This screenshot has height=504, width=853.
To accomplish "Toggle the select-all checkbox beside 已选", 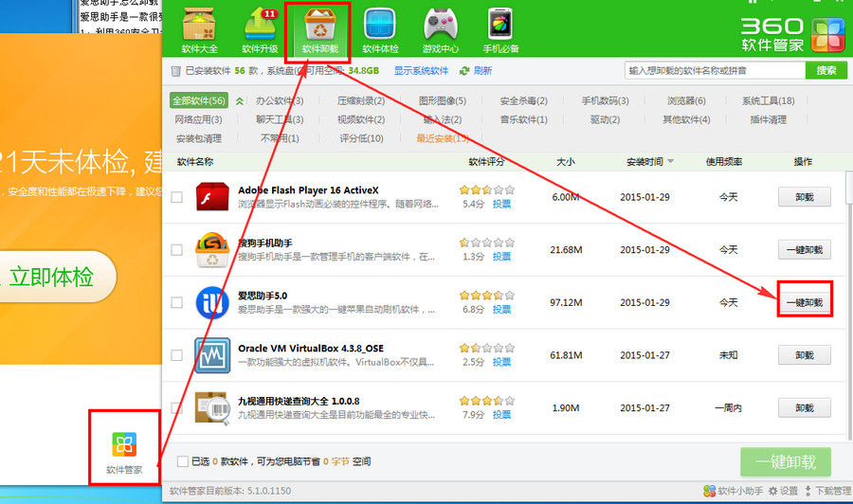I will pos(183,461).
